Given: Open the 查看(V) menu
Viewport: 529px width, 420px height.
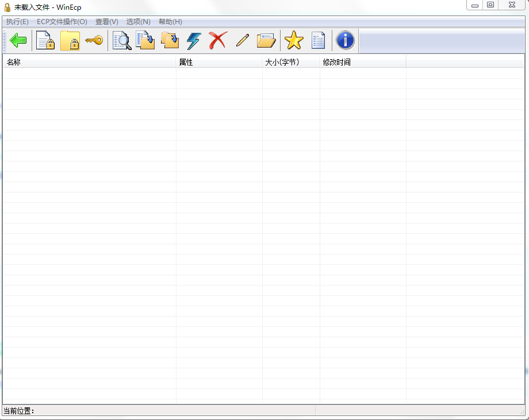Looking at the screenshot, I should pos(106,22).
